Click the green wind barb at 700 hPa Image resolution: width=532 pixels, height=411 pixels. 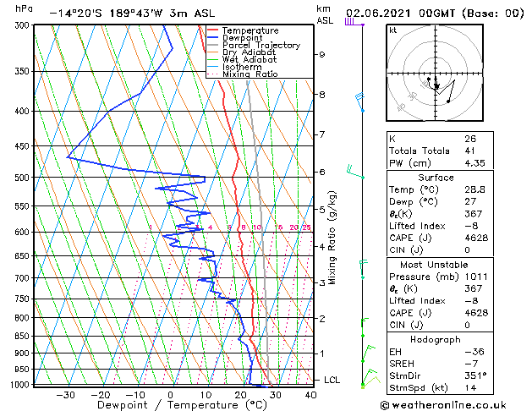(364, 269)
